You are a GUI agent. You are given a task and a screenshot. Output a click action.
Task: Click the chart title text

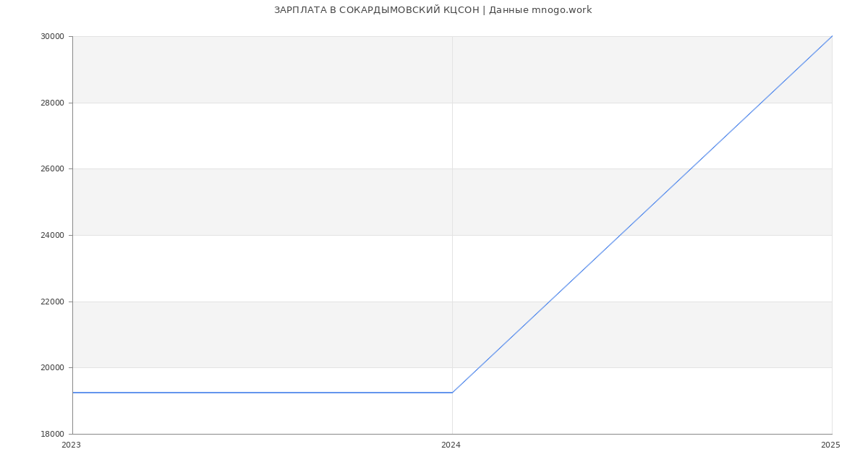click(433, 10)
